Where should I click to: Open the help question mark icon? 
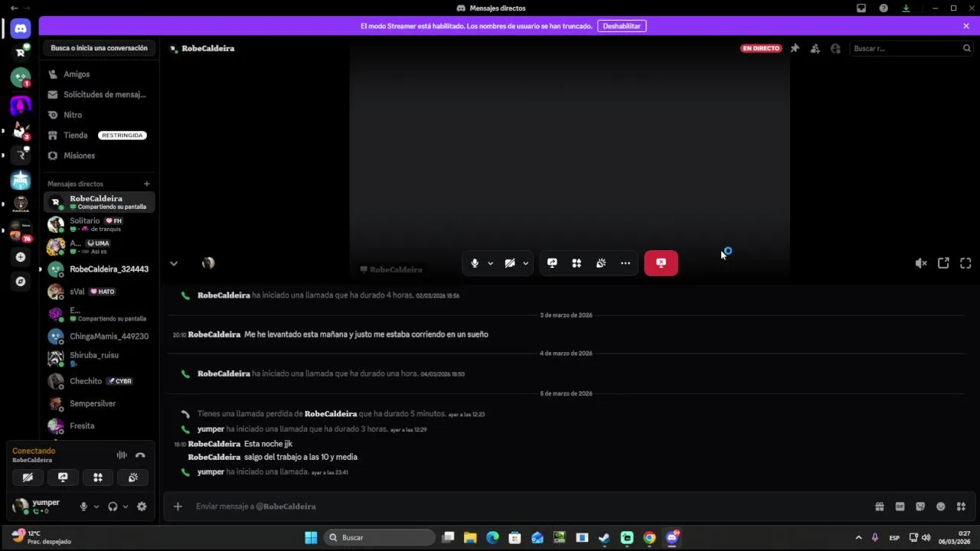(884, 8)
